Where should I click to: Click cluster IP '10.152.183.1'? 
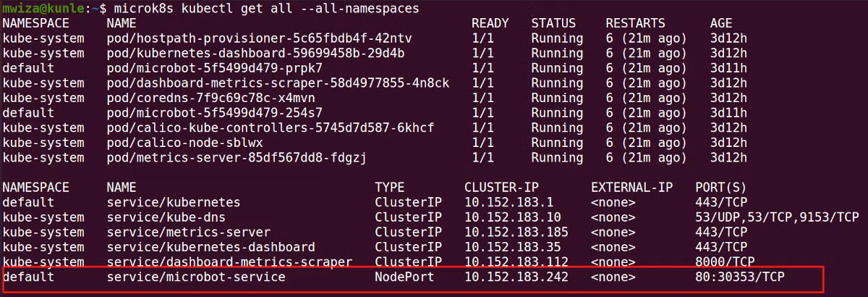pos(509,203)
